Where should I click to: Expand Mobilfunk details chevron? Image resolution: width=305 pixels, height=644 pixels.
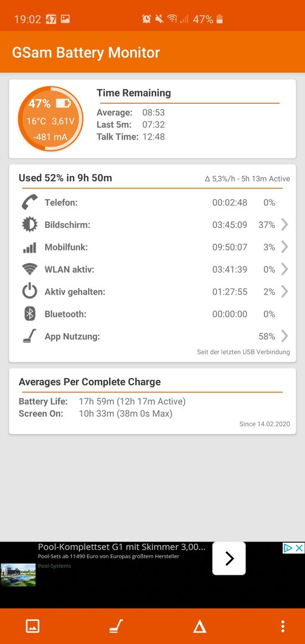pyautogui.click(x=285, y=247)
